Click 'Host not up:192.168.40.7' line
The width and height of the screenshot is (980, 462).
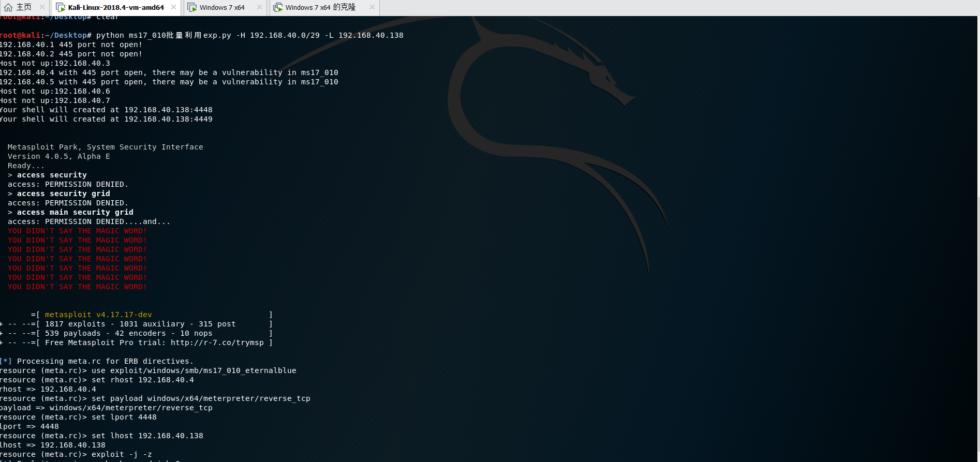[55, 100]
